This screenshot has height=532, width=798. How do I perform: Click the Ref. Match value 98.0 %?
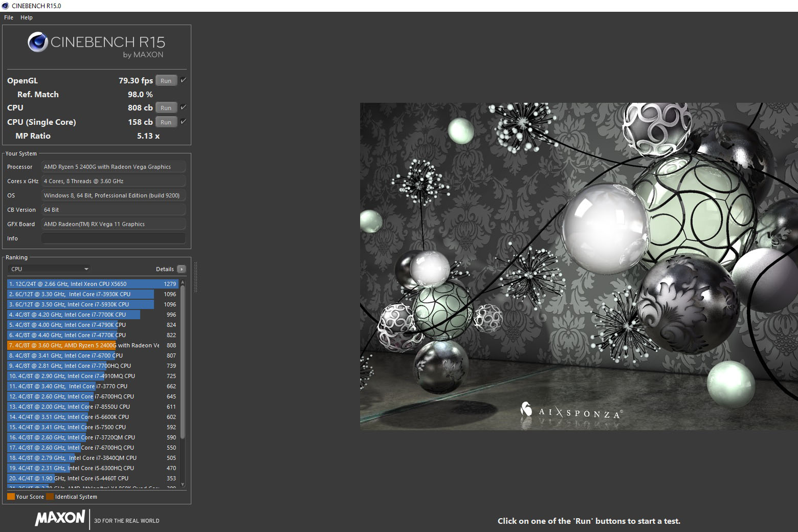140,95
